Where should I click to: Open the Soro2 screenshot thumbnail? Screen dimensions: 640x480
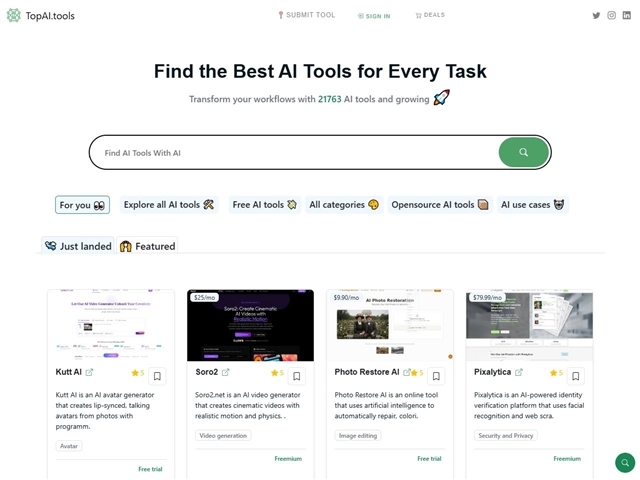[x=250, y=326]
